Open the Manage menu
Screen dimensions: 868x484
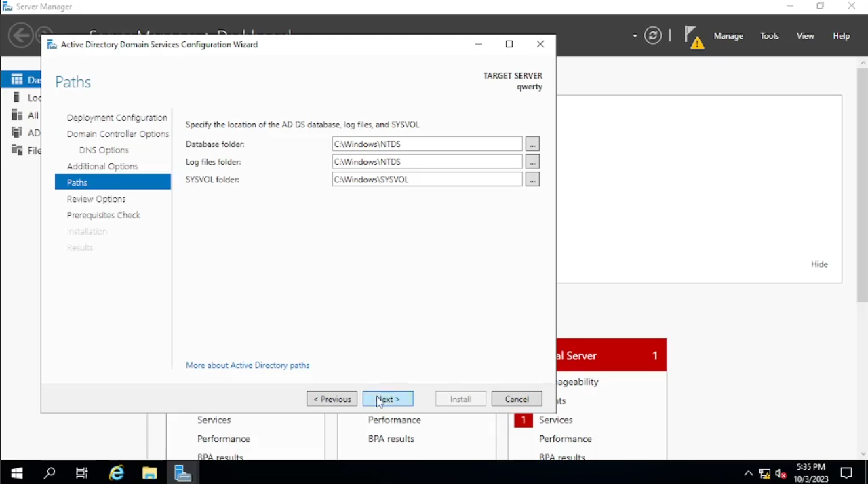[728, 36]
